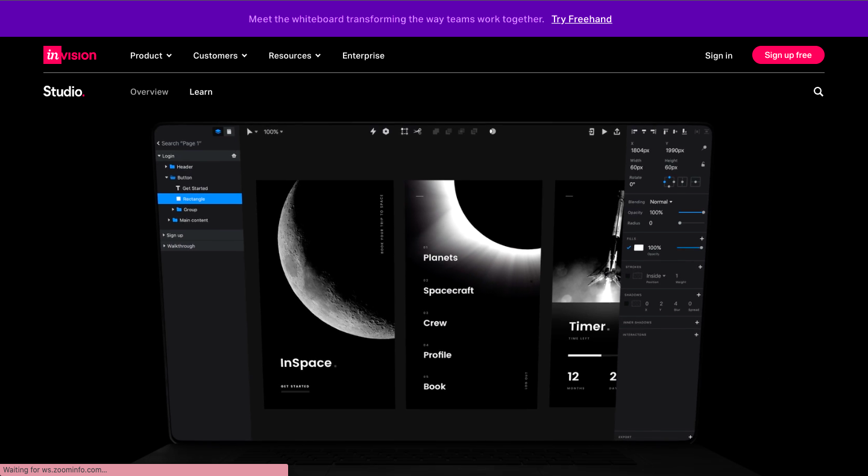Expand the Main content folder
Viewport: 868px width, 476px height.
point(169,220)
